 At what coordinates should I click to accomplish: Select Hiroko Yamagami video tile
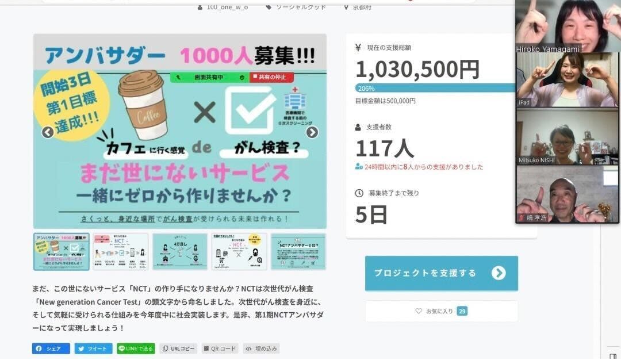[x=568, y=26]
